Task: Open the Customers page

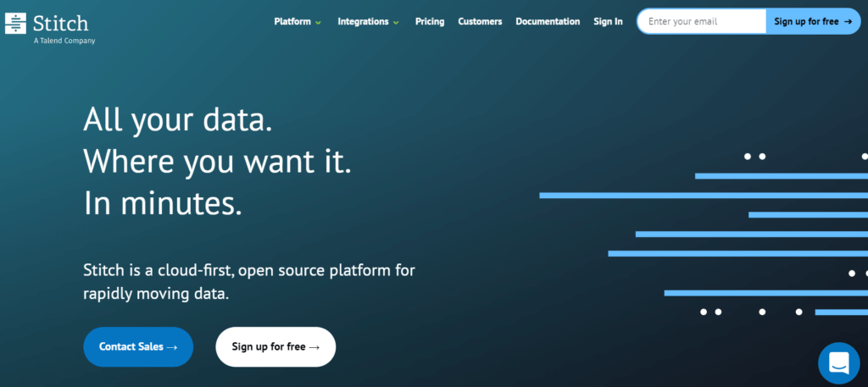Action: pyautogui.click(x=480, y=21)
